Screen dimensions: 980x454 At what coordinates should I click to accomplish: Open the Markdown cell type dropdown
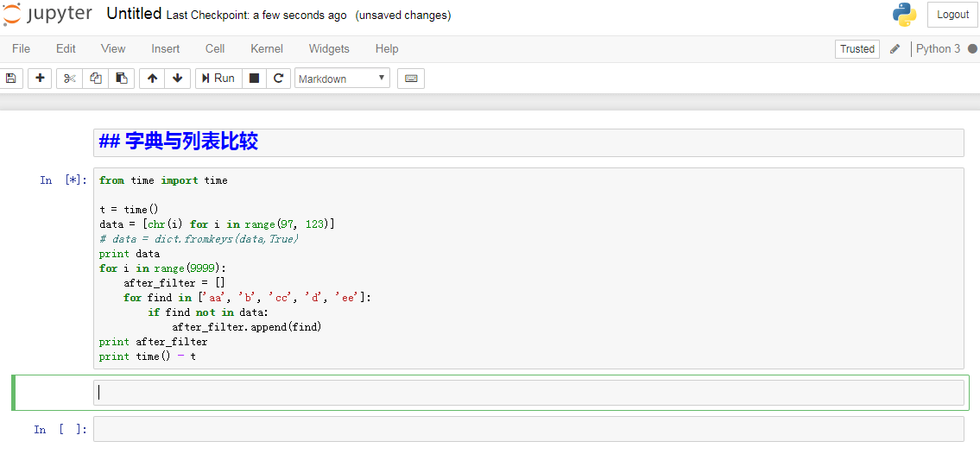click(x=342, y=79)
